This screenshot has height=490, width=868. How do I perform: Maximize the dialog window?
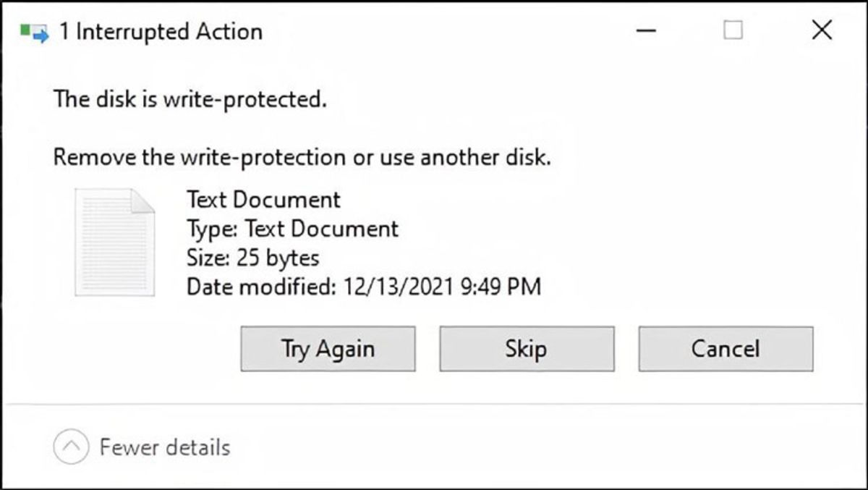(x=733, y=30)
